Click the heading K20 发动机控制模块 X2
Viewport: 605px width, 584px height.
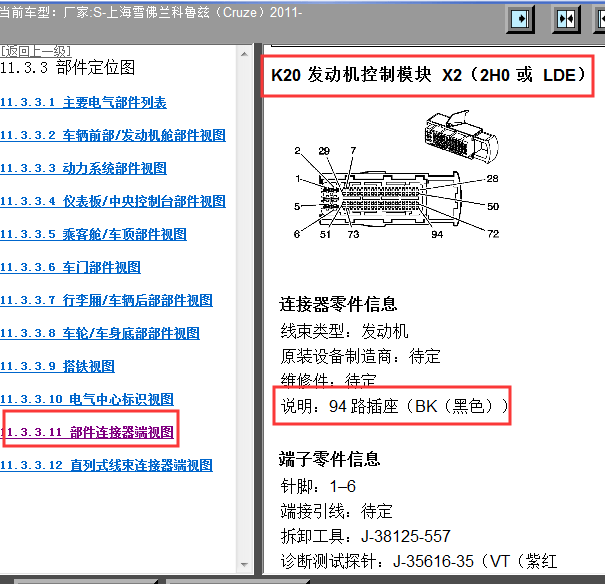pos(428,75)
